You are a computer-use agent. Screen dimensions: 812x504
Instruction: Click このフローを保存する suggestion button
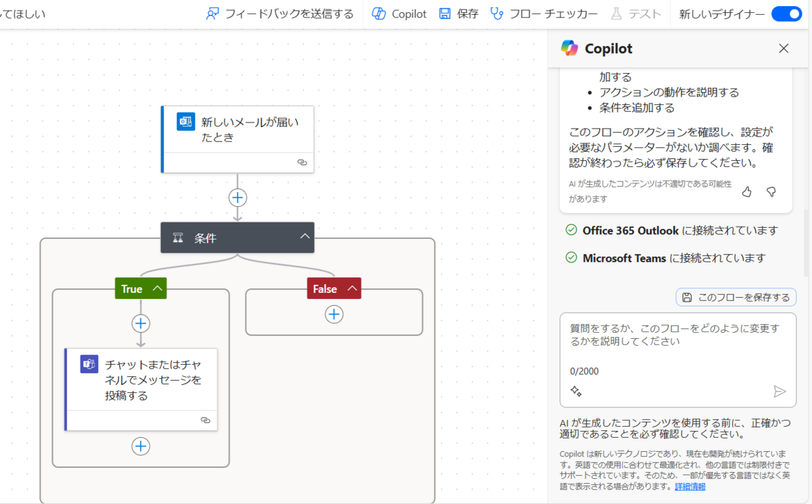click(736, 297)
